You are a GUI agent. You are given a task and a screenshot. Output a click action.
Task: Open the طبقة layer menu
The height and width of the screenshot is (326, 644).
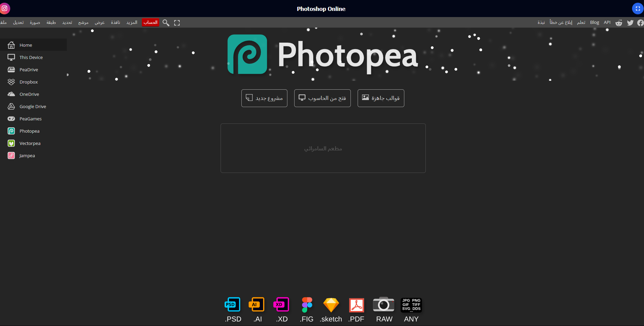[51, 23]
